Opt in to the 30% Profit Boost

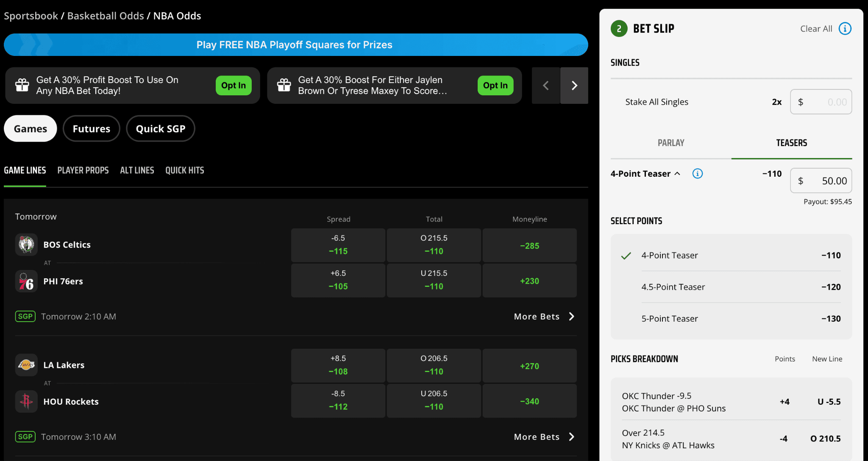[233, 86]
